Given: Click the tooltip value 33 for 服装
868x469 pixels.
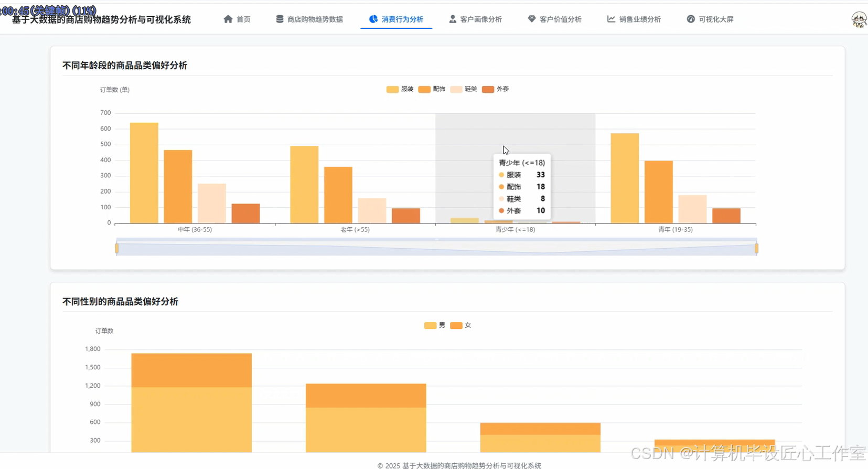Looking at the screenshot, I should 541,175.
